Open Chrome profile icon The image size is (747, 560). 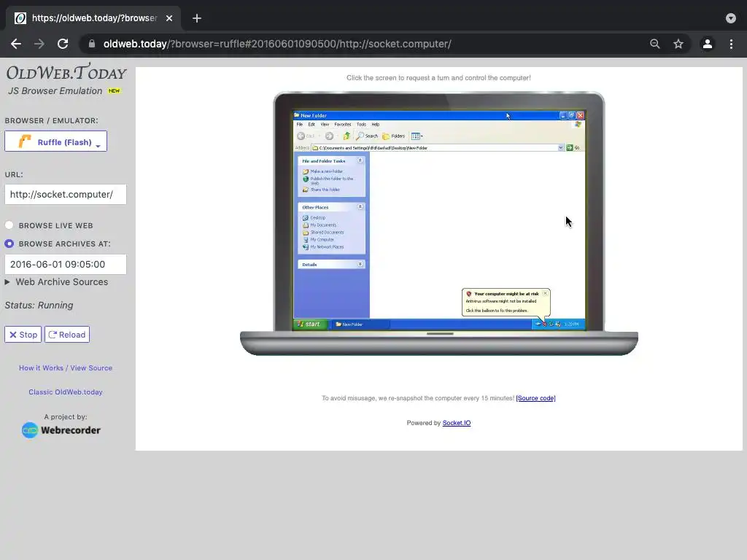click(x=708, y=44)
